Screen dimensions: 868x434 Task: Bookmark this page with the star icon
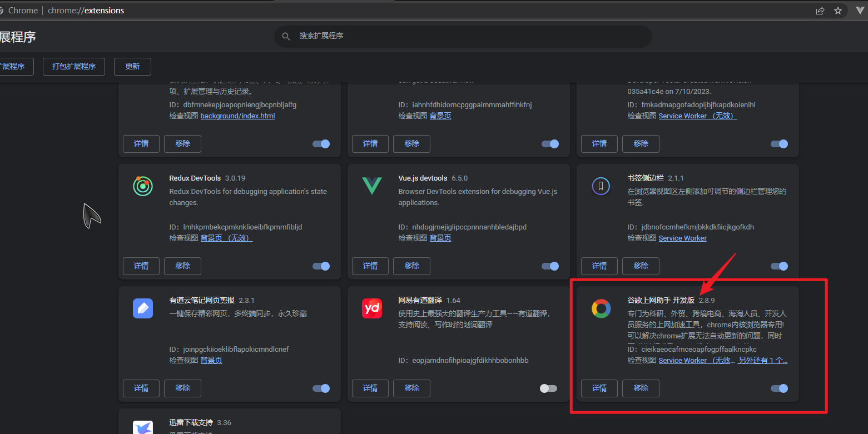pos(838,11)
